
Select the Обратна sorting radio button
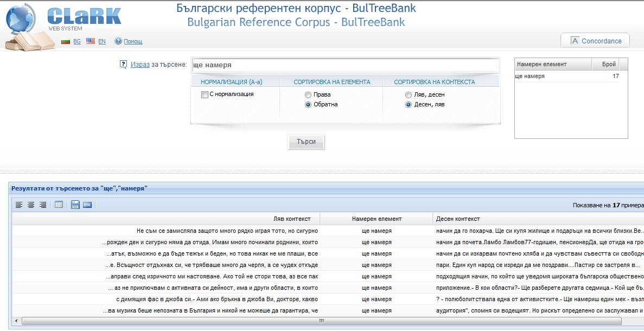(x=308, y=105)
